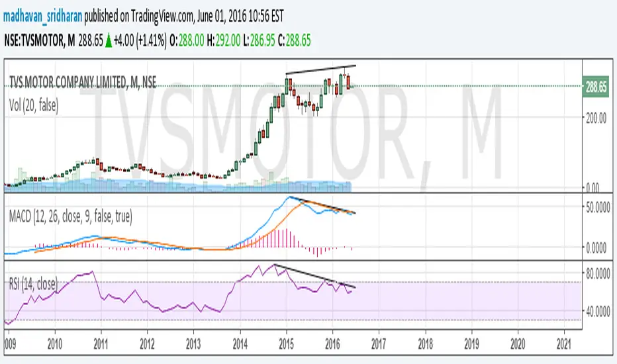The width and height of the screenshot is (617, 364).
Task: Click the 50.0000 MACD axis label
Action: point(598,208)
